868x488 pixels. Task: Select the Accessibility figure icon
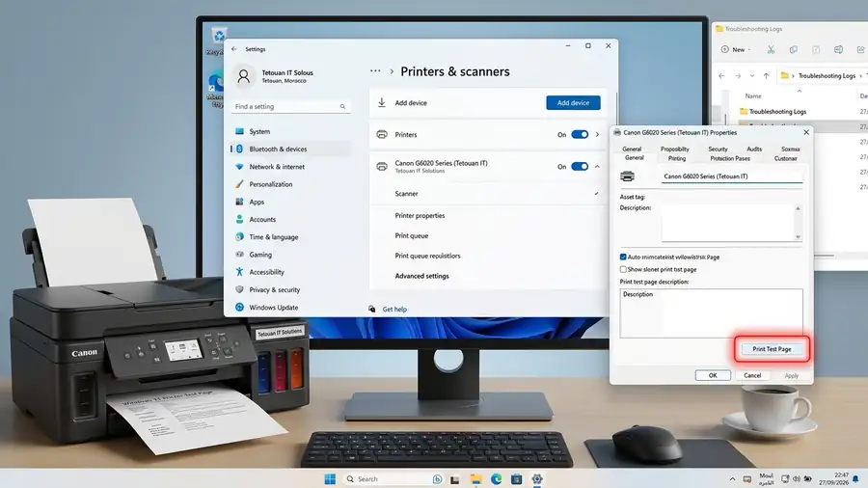(239, 272)
